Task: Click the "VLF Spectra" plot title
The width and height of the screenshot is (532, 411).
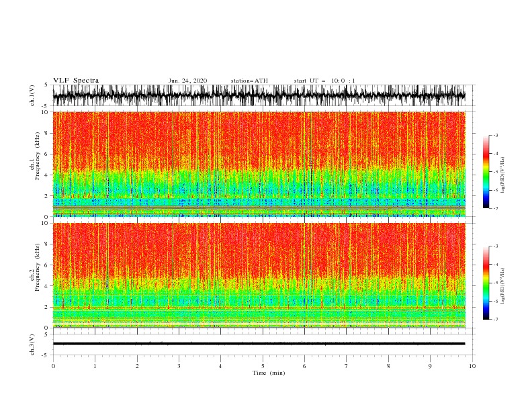Action: 76,81
